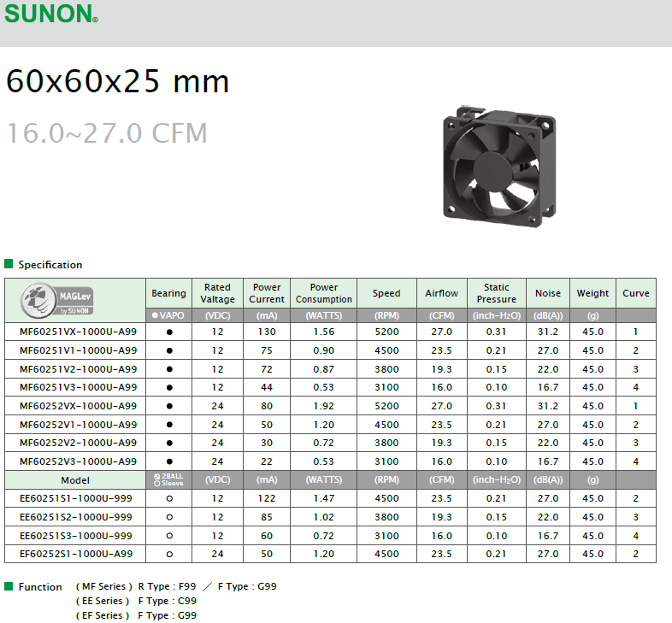The image size is (672, 623).
Task: Select model MF60252VX-1000U-A99
Action: tap(79, 406)
